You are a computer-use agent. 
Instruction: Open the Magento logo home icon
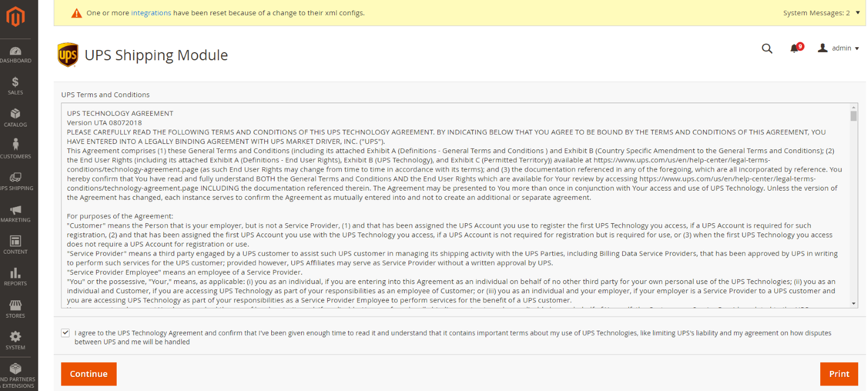click(15, 17)
